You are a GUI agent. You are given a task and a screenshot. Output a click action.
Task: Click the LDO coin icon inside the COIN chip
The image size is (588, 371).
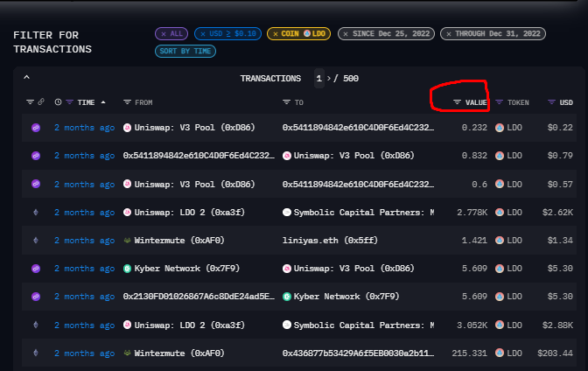[307, 33]
